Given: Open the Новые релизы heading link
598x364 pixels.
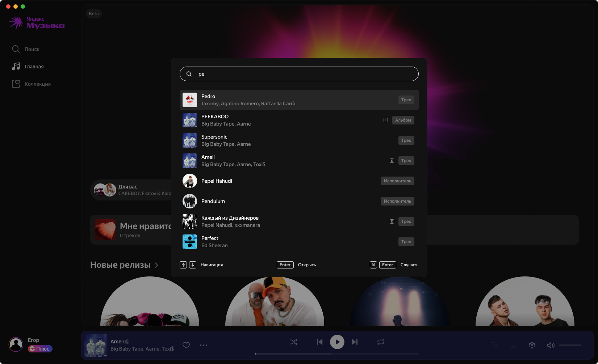Looking at the screenshot, I should [x=120, y=265].
